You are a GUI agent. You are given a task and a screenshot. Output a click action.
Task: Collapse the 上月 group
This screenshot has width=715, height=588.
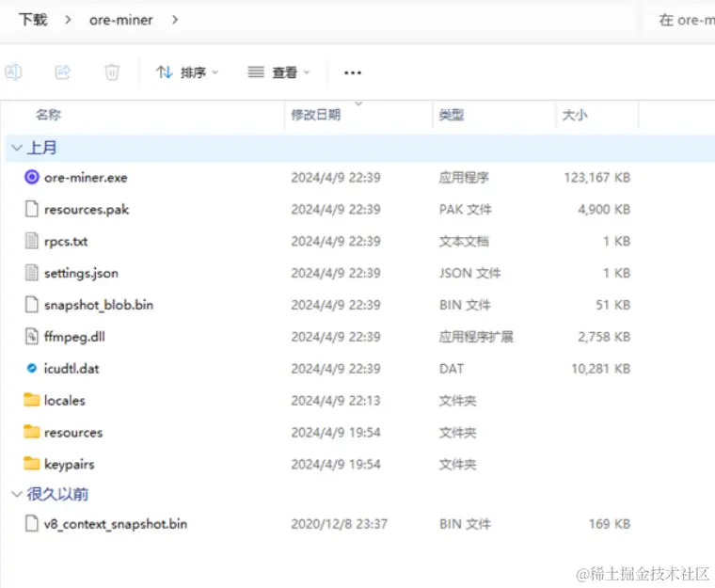tap(17, 148)
